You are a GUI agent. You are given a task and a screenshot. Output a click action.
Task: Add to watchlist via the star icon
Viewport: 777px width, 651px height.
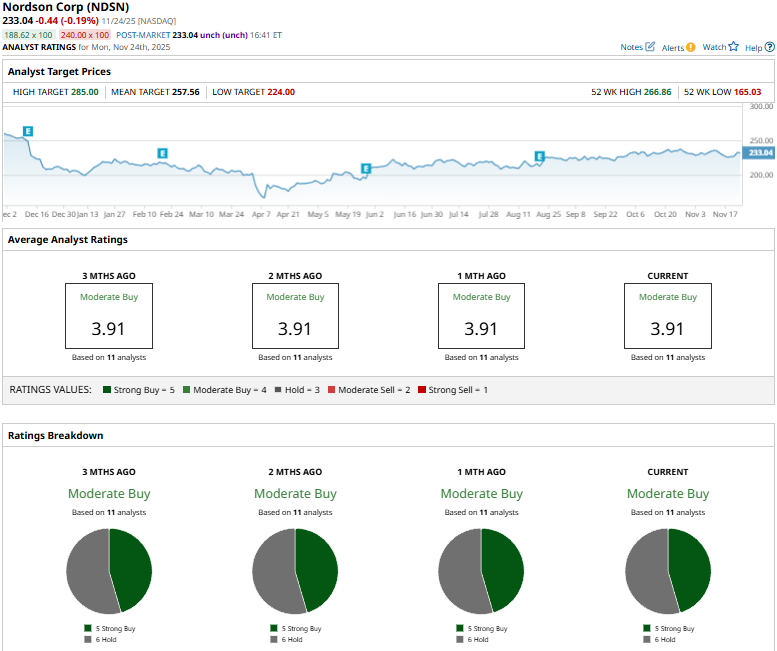click(733, 47)
